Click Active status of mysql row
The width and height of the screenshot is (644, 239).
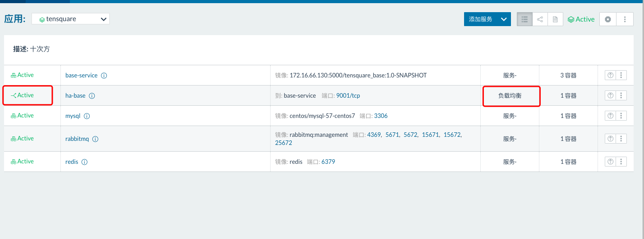click(23, 116)
